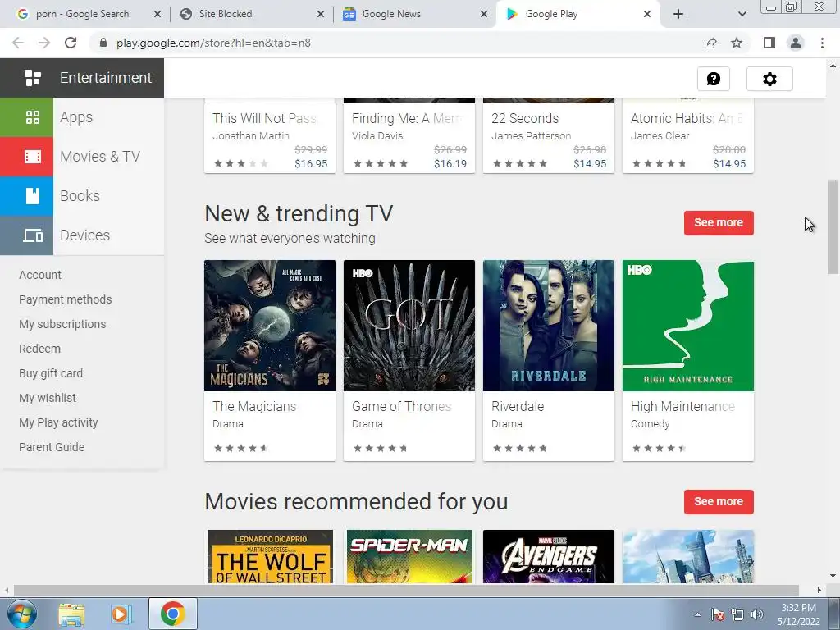840x630 pixels.
Task: Click the Entertainment header label
Action: pos(106,78)
